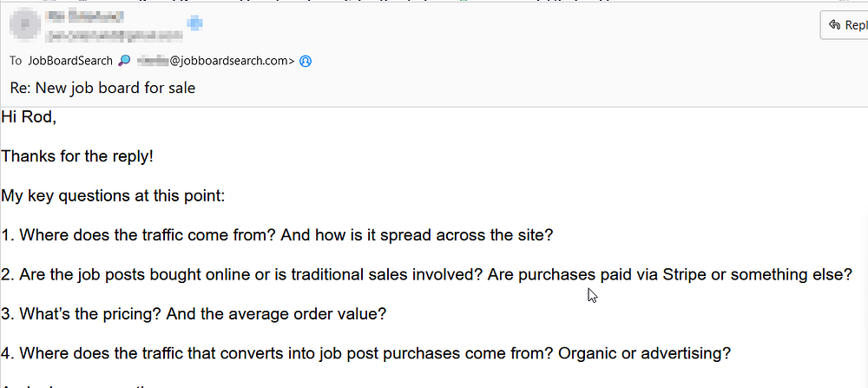Click the cut-off text line at bottom
The width and height of the screenshot is (868, 388).
pyautogui.click(x=78, y=384)
